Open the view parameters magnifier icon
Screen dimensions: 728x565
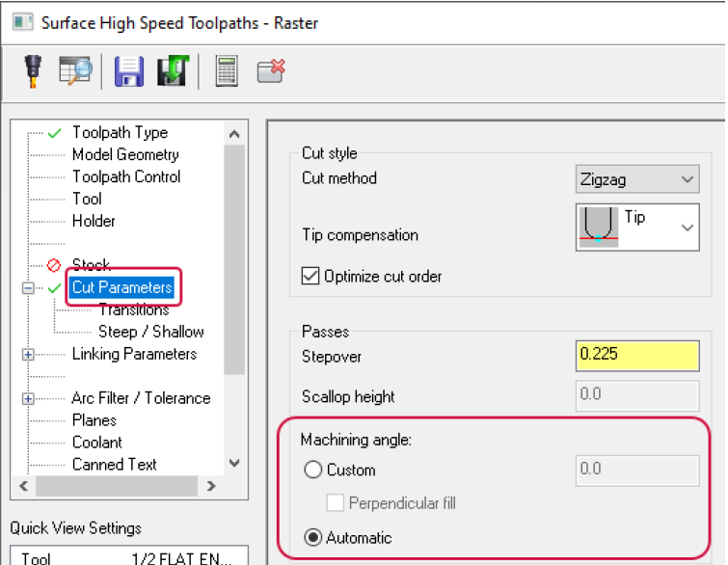coord(75,71)
